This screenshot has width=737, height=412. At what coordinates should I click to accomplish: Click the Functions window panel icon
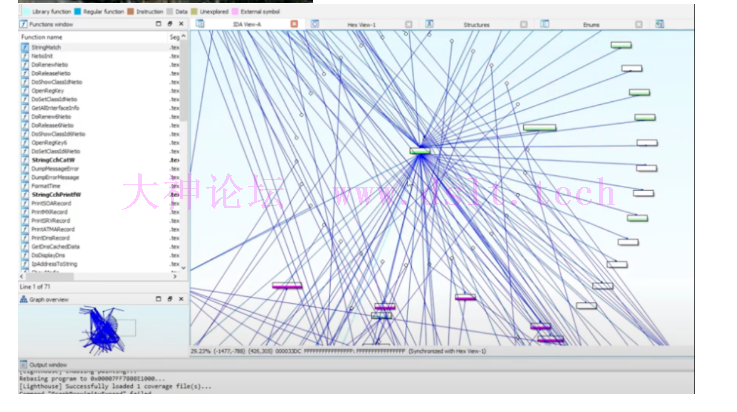(x=24, y=23)
